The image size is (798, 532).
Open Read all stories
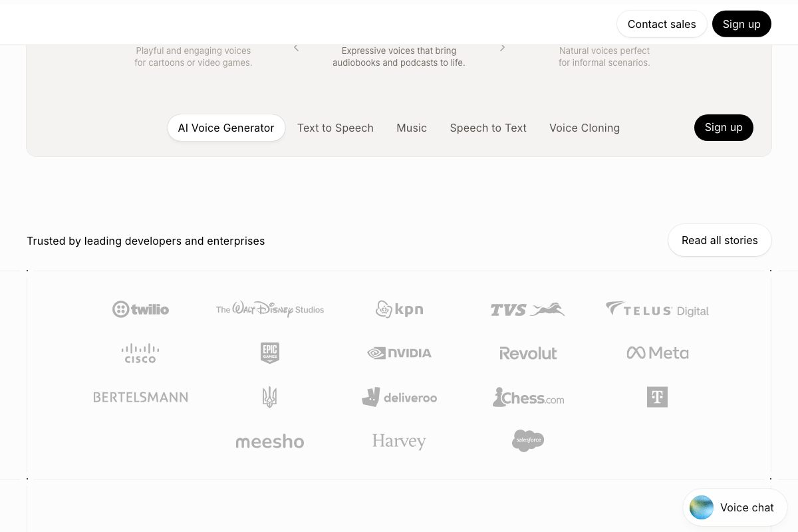[720, 240]
